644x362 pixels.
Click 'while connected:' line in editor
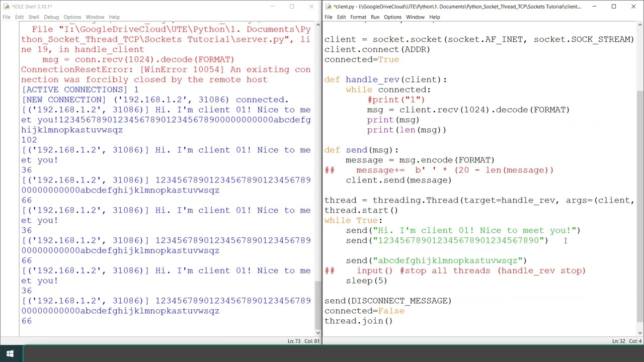tap(388, 89)
